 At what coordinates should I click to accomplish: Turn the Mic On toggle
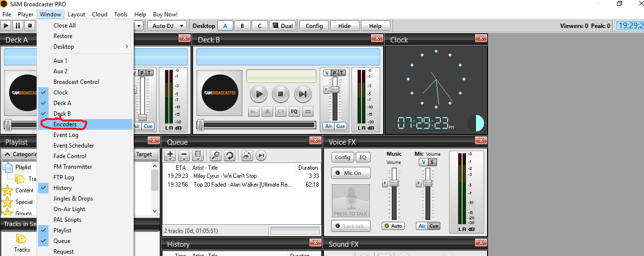(x=350, y=173)
